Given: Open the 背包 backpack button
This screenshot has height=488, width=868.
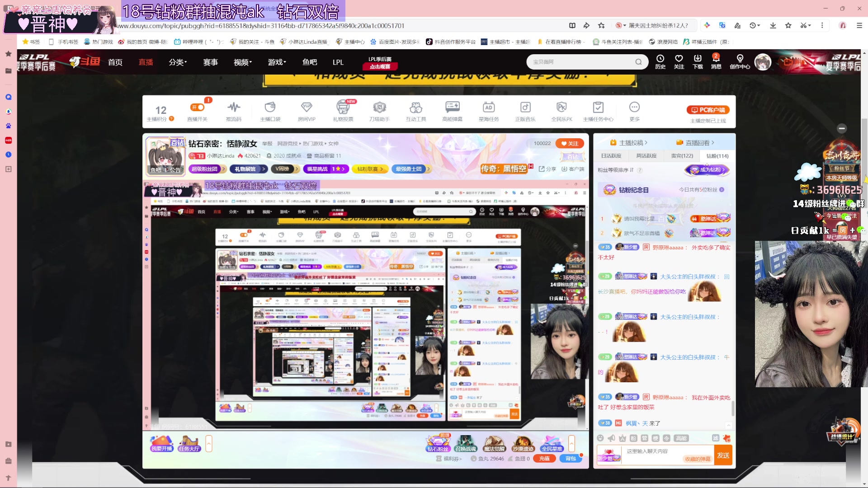Looking at the screenshot, I should pyautogui.click(x=571, y=458).
